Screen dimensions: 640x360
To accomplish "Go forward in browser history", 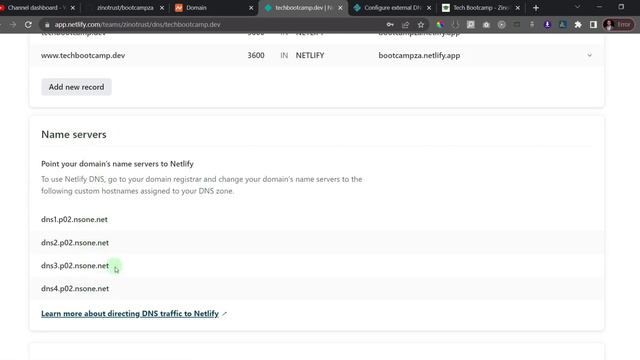I will click(x=13, y=24).
